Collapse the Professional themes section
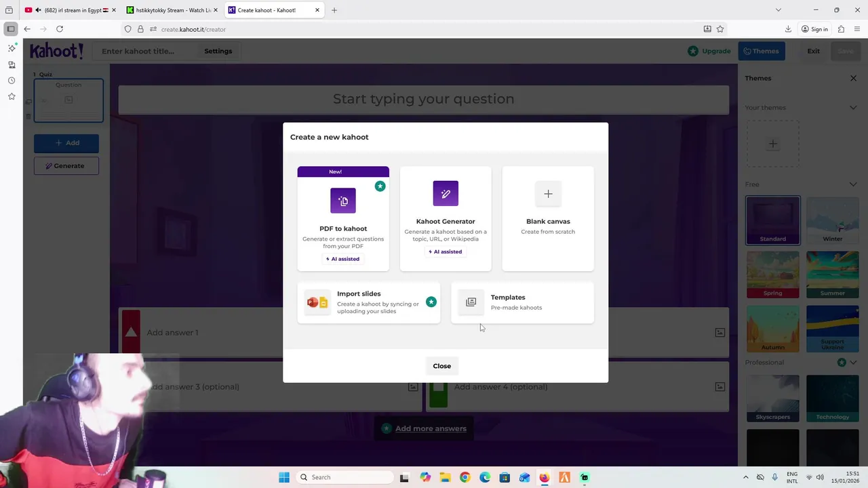Image resolution: width=868 pixels, height=488 pixels. click(x=853, y=363)
